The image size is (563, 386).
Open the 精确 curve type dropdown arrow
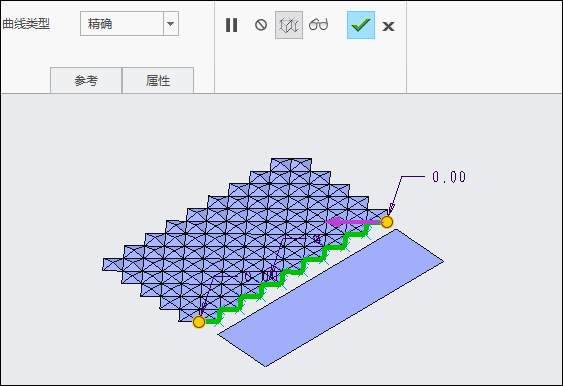[x=171, y=24]
